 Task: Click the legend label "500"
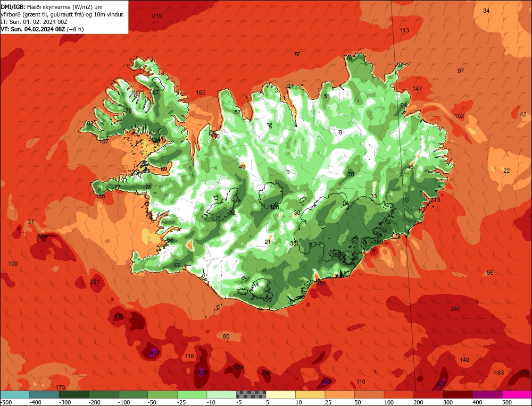coord(507,402)
